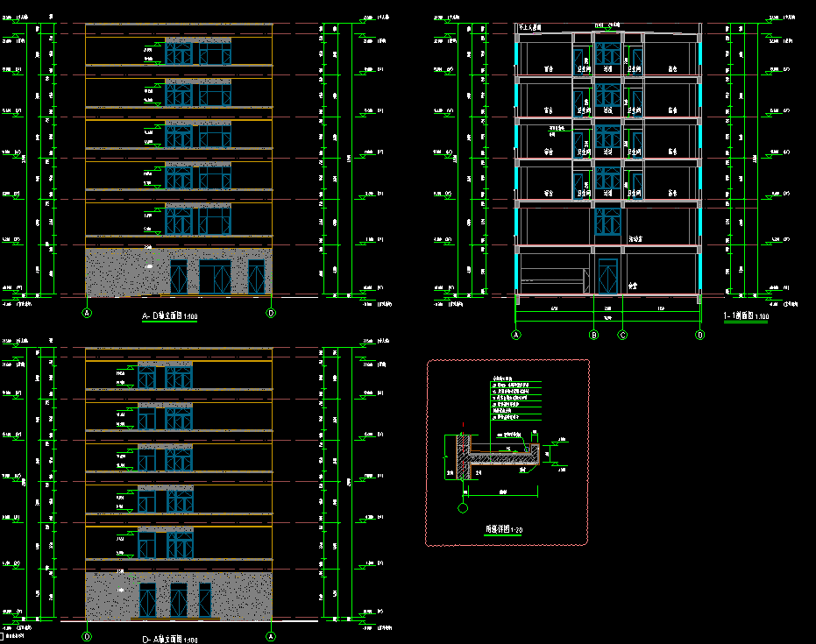
Task: Click the 1-1剖面图 1:100 title label
Action: pyautogui.click(x=745, y=316)
